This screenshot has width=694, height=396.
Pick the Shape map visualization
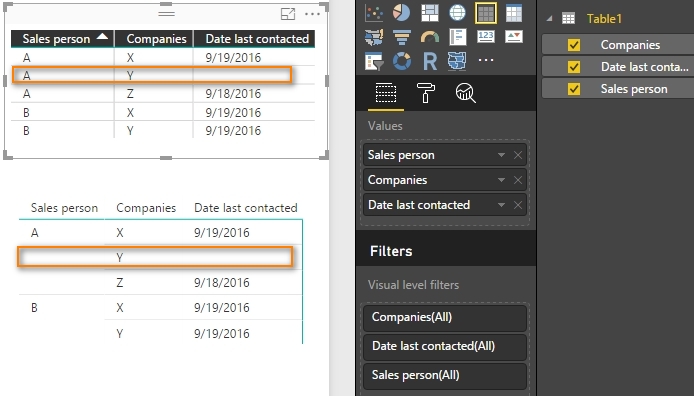457,61
